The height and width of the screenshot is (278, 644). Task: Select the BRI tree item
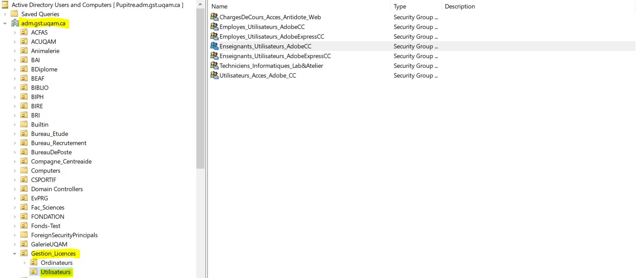[36, 115]
